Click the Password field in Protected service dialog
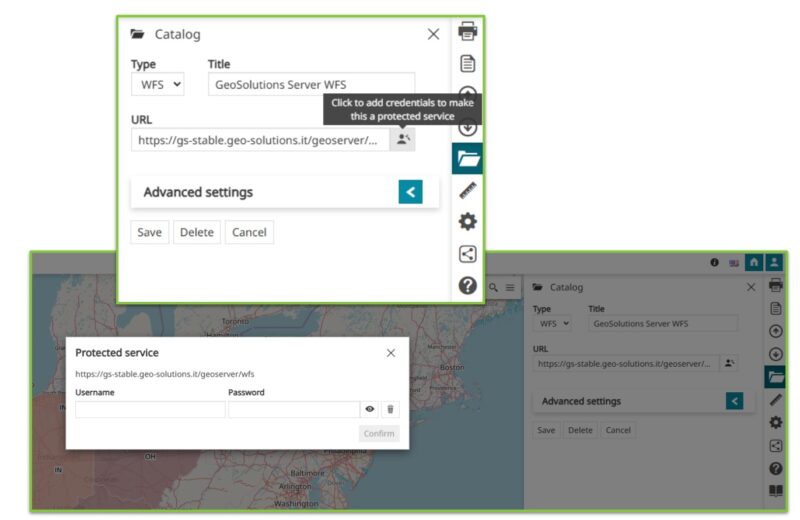 294,409
